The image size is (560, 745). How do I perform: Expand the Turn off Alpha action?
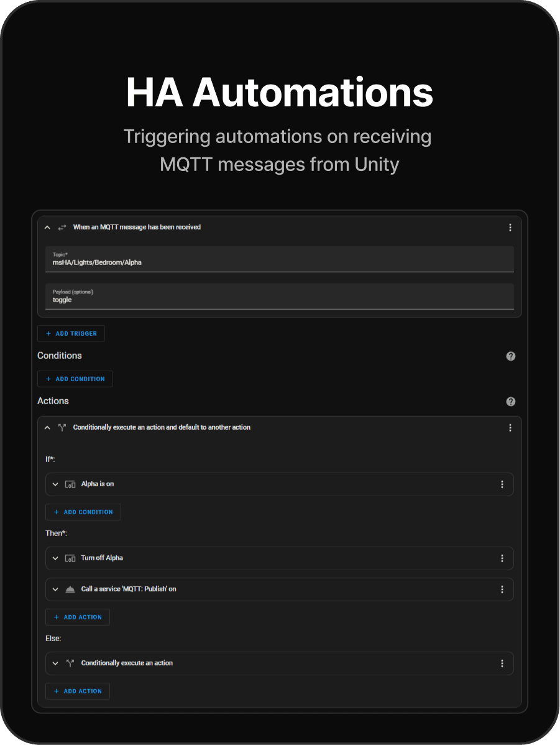click(x=55, y=558)
